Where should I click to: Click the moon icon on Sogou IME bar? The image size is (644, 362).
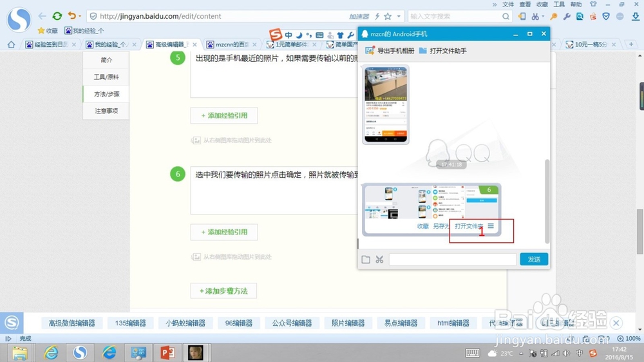299,35
